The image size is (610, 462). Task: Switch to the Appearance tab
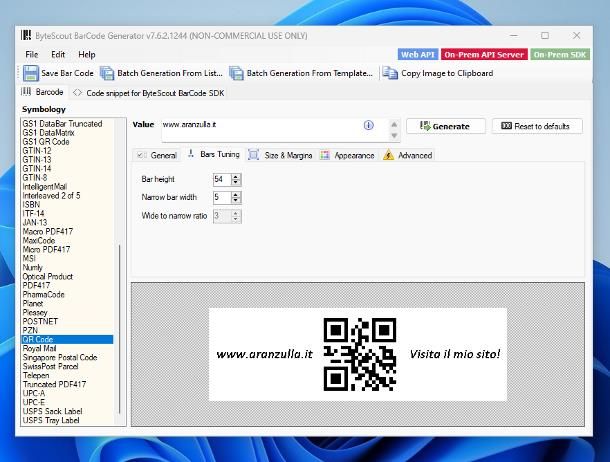pyautogui.click(x=347, y=156)
